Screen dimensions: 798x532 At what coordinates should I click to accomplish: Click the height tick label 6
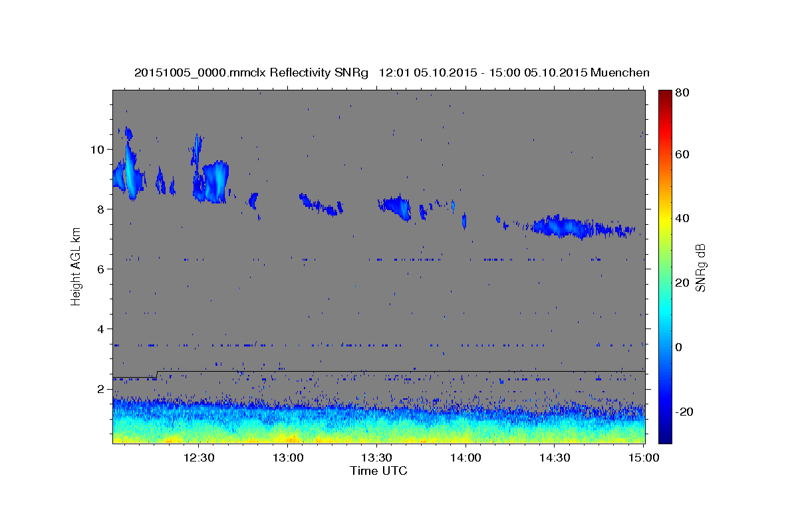pos(102,269)
